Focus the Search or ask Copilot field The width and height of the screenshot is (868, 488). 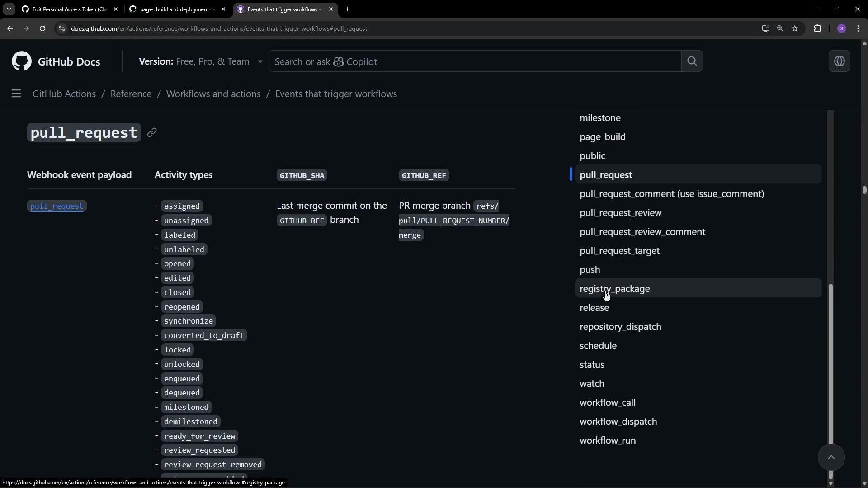click(x=475, y=61)
